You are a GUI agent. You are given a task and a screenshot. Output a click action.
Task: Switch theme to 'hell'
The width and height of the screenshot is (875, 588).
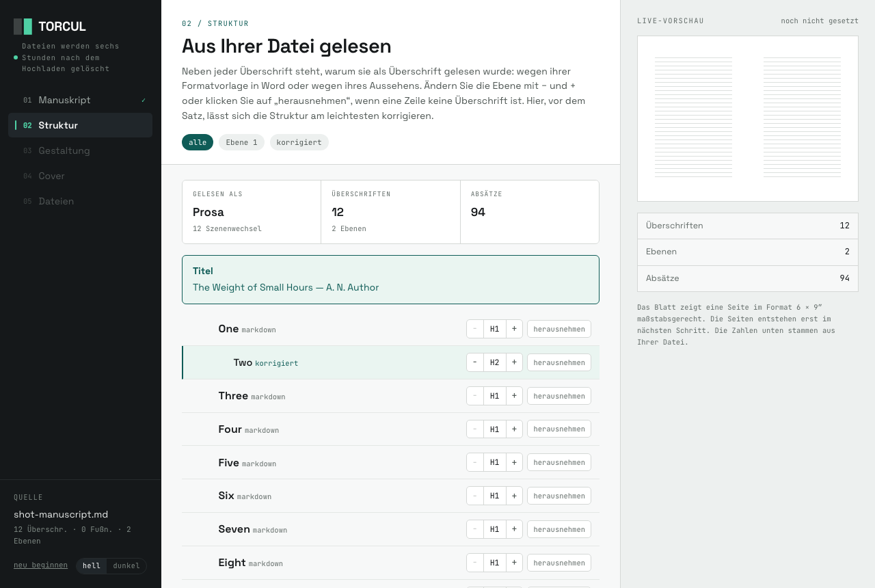click(x=92, y=566)
